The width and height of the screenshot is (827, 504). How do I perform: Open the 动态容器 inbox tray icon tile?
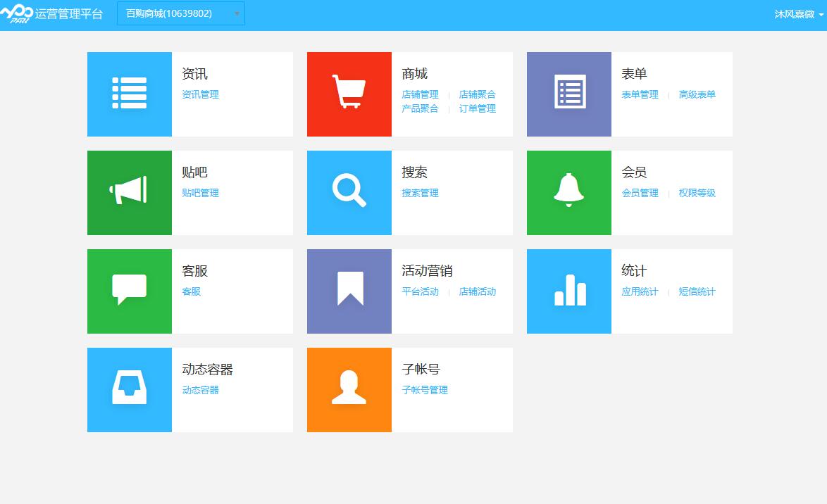(x=130, y=390)
